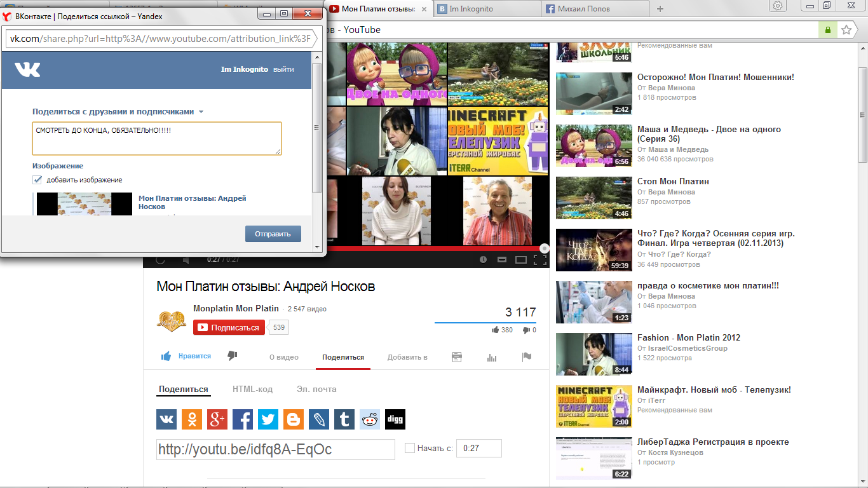Select the youtu.be short link field

276,449
